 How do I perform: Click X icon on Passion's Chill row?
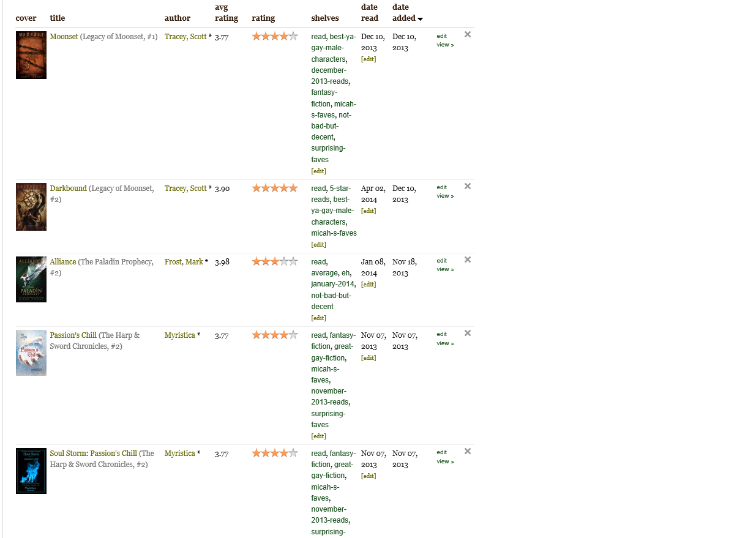468,334
